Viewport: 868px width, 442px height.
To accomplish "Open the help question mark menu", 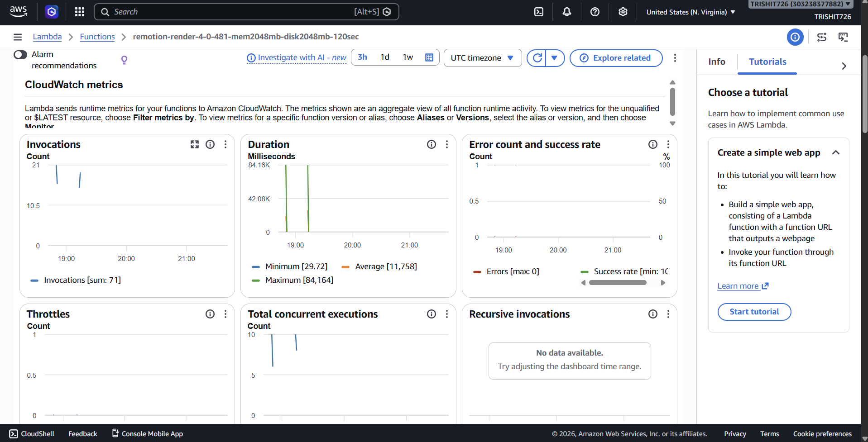I will pos(595,12).
